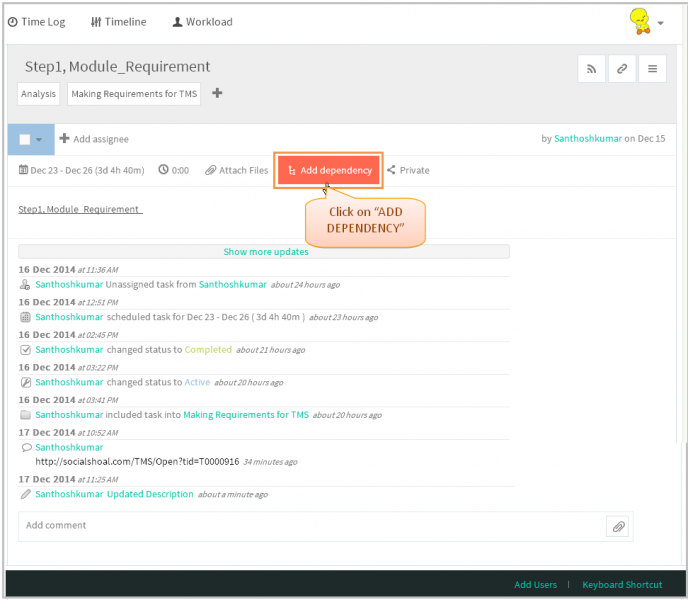Open Santhoshkumar author link near Dec 15
Screen dimensions: 688x600
(x=588, y=139)
